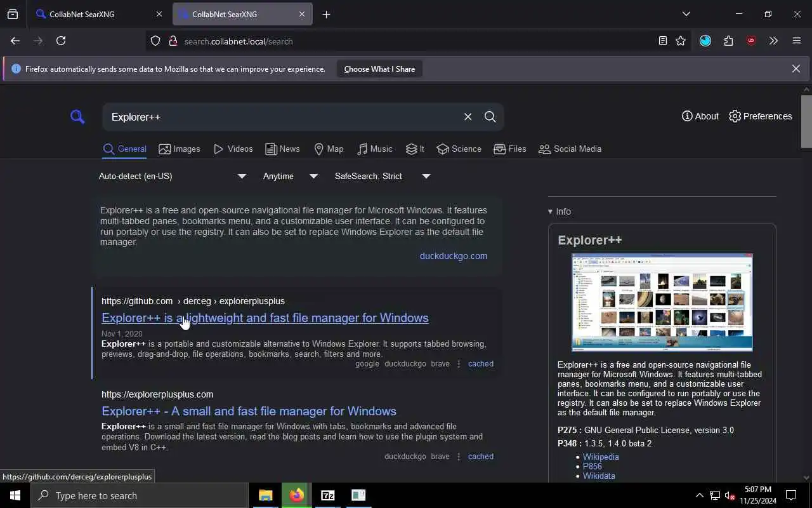Open the Anytime time range dropdown
This screenshot has width=812, height=508.
tap(290, 176)
